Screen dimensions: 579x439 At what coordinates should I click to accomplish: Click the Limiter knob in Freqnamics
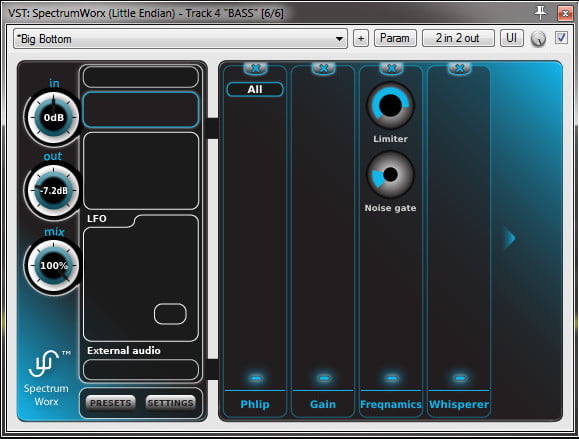pos(390,106)
